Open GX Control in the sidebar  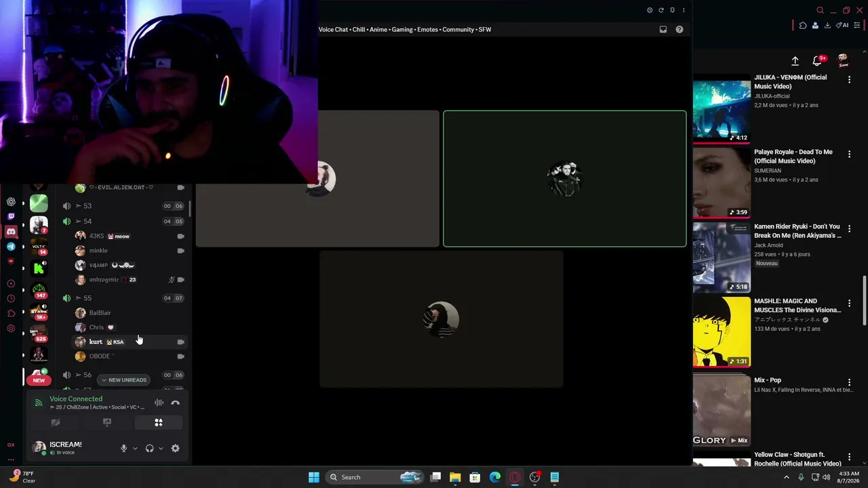pos(11,445)
